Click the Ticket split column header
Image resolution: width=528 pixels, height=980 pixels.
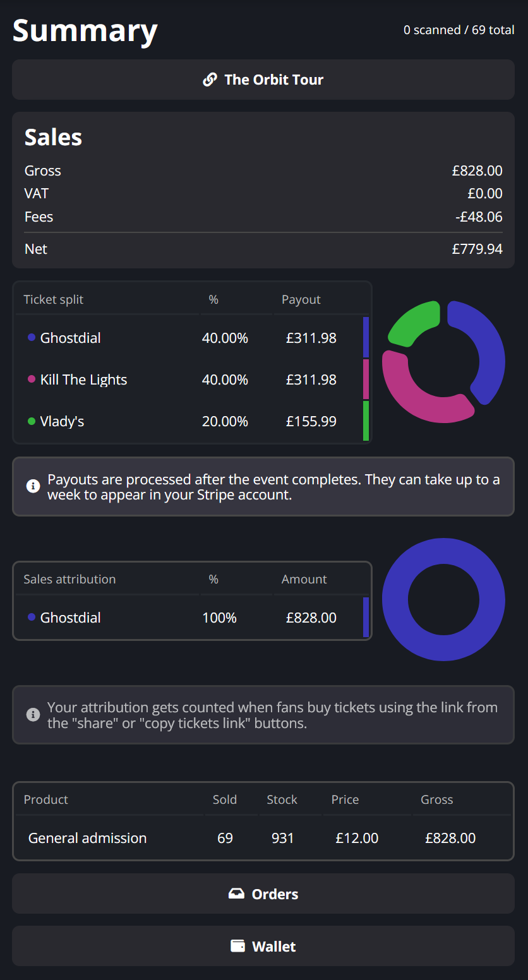tap(54, 299)
